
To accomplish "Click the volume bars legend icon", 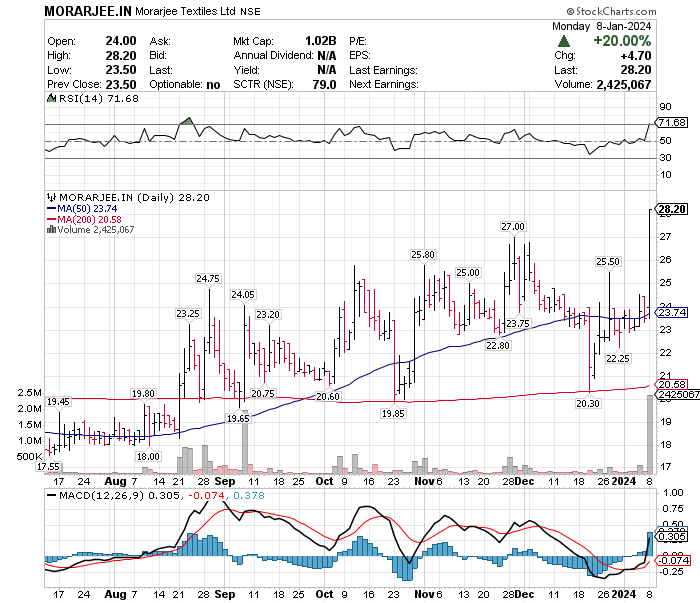I will [x=51, y=229].
